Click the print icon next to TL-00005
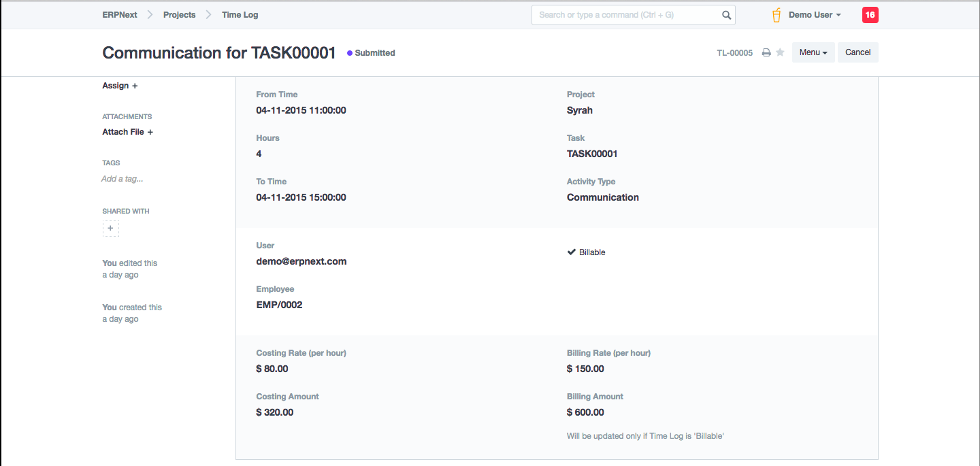The height and width of the screenshot is (466, 980). 766,53
